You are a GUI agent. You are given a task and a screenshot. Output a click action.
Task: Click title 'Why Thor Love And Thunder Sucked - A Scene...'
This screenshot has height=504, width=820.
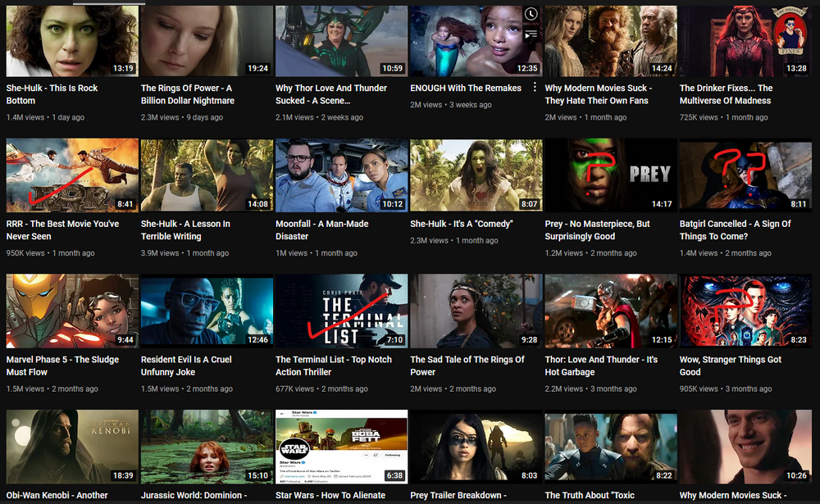click(331, 94)
